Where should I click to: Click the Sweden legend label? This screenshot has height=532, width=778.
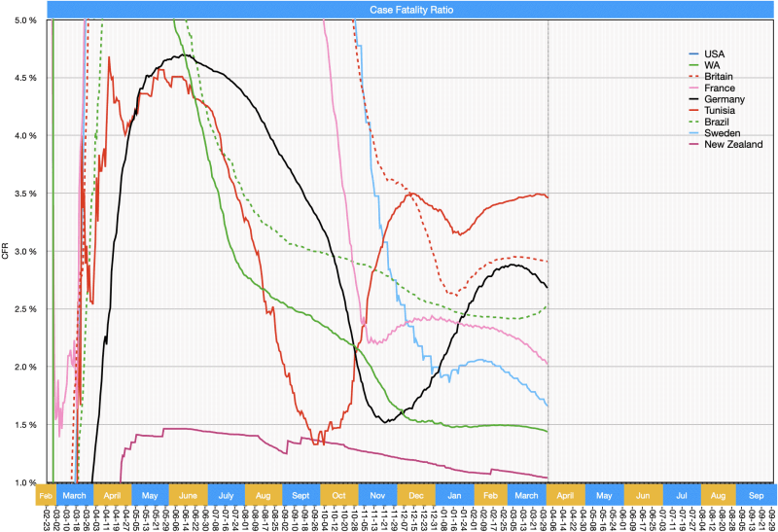[722, 133]
